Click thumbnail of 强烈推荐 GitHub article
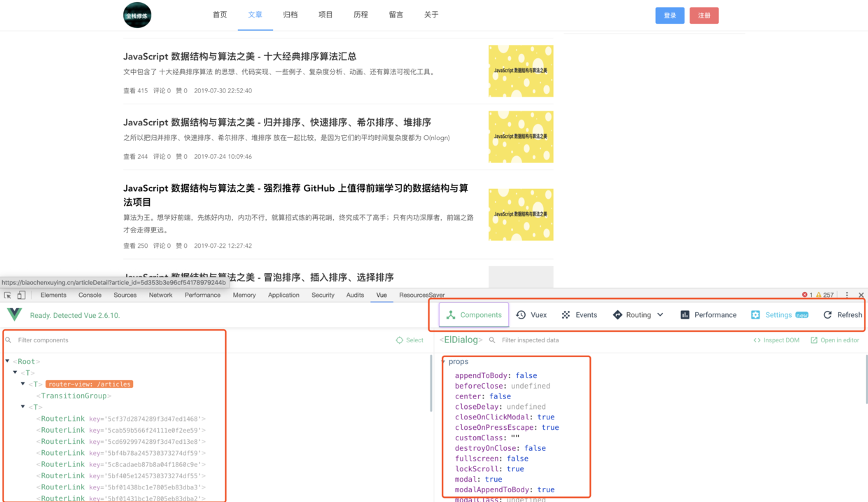The image size is (868, 502). click(x=521, y=214)
